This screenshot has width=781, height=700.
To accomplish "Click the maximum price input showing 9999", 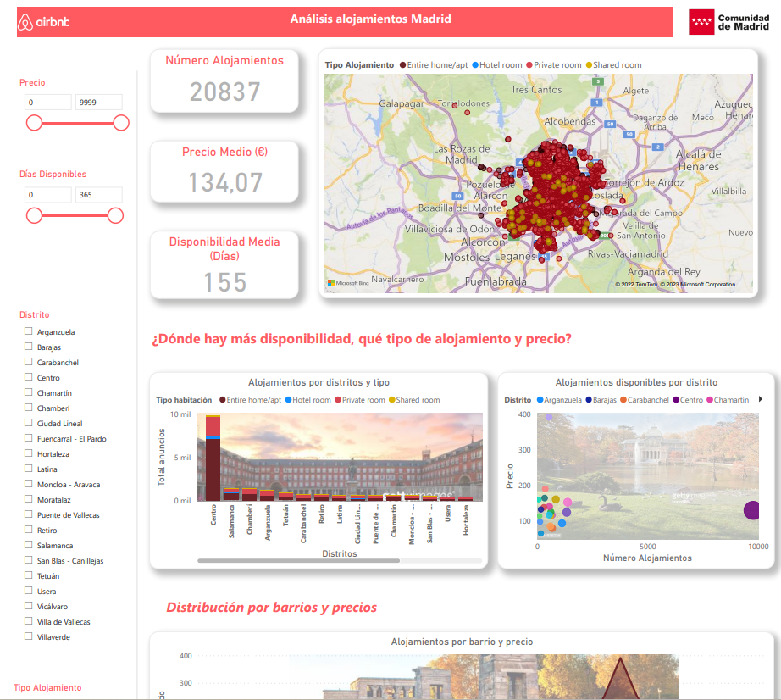I will 98,101.
